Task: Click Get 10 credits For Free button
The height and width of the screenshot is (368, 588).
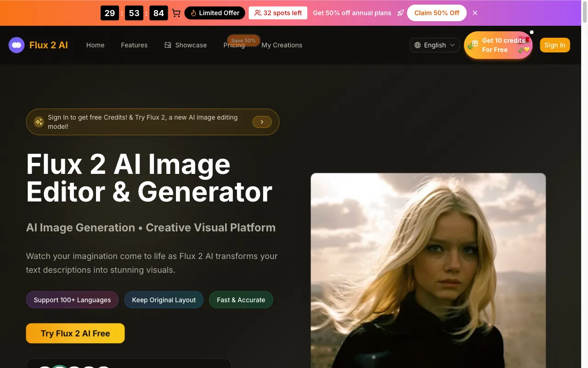Action: [498, 45]
